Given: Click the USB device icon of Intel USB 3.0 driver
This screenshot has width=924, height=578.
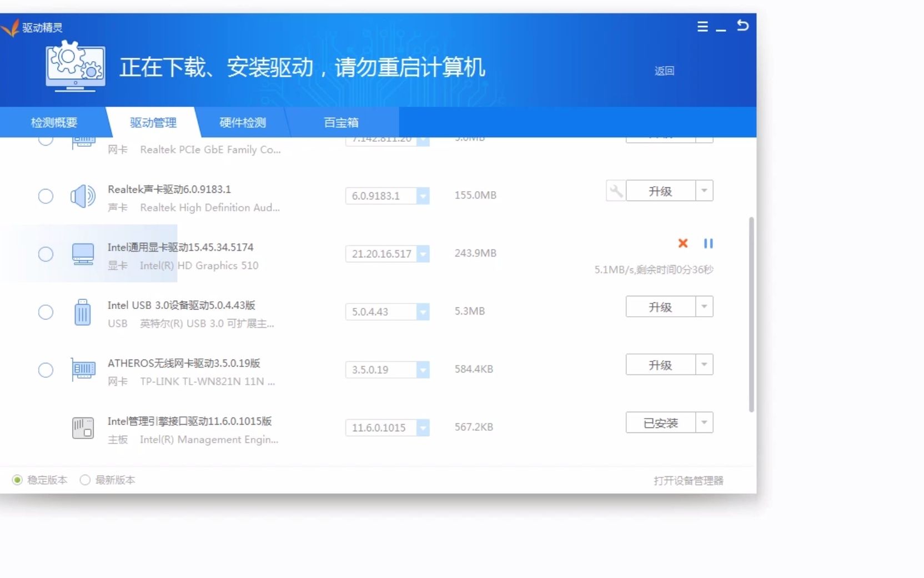Looking at the screenshot, I should 83,312.
